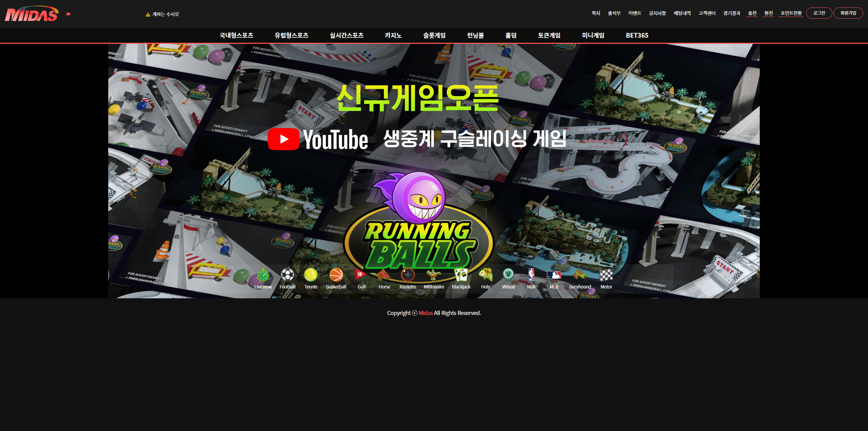Open 고객센터 link
Screen dimensions: 868x431
[x=707, y=13]
